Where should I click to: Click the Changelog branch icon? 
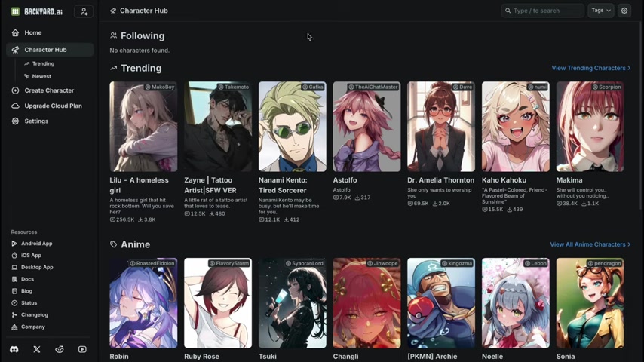coord(14,314)
